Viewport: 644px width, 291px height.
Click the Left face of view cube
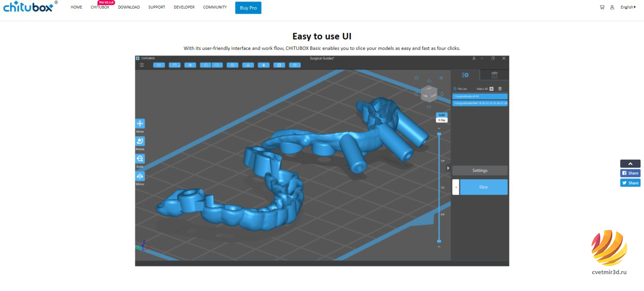pos(426,96)
